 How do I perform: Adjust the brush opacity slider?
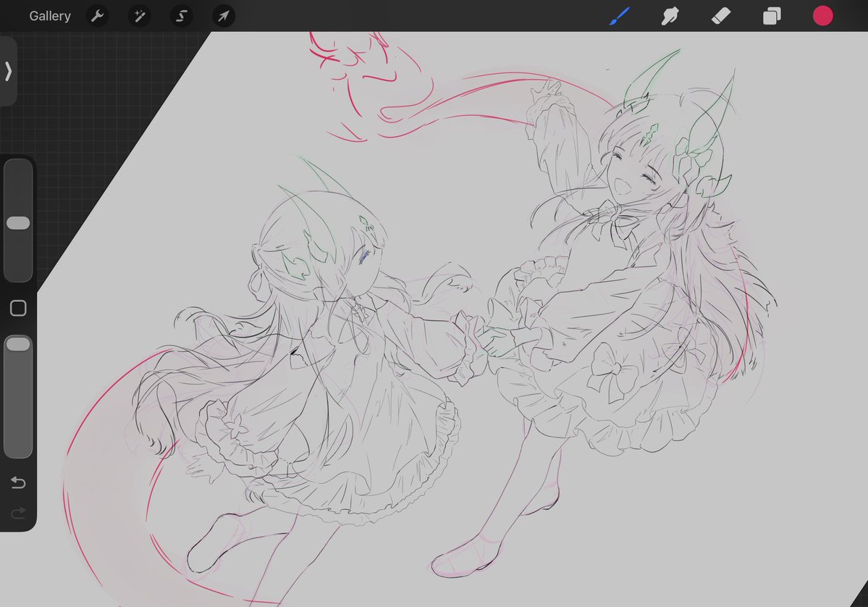point(18,396)
